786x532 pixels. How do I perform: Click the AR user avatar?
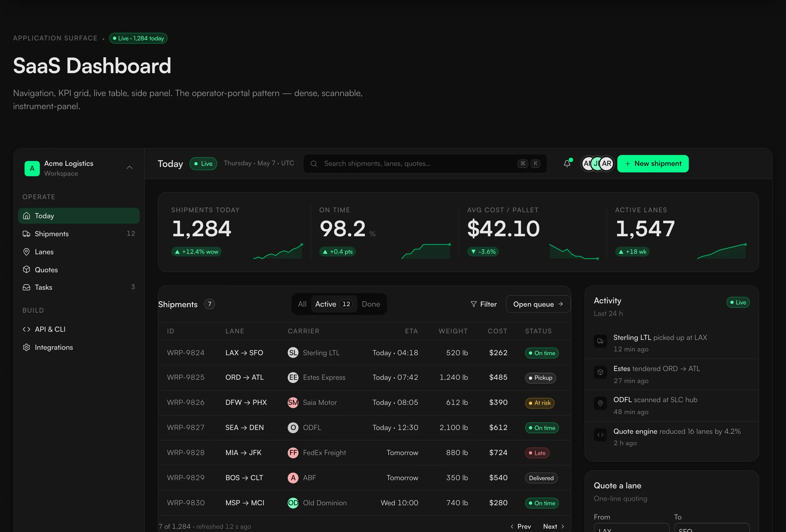coord(607,164)
